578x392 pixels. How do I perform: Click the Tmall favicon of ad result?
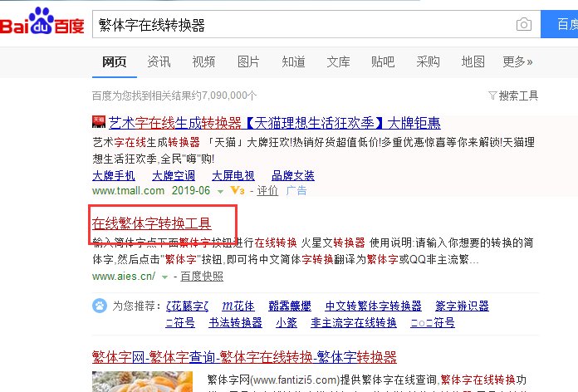(x=99, y=122)
